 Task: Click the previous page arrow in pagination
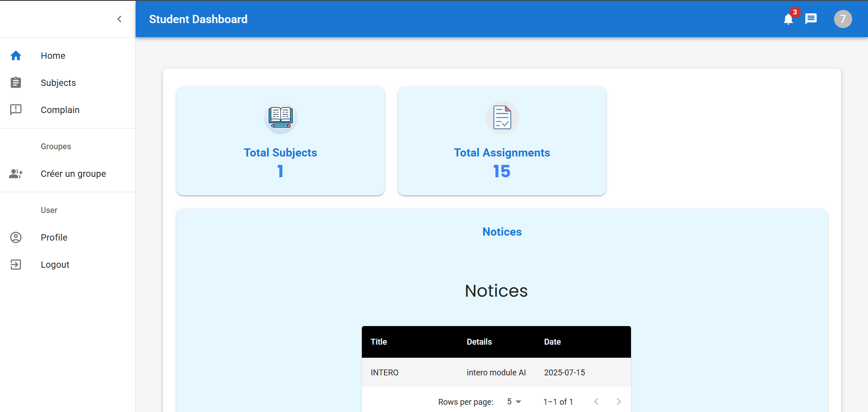click(596, 401)
